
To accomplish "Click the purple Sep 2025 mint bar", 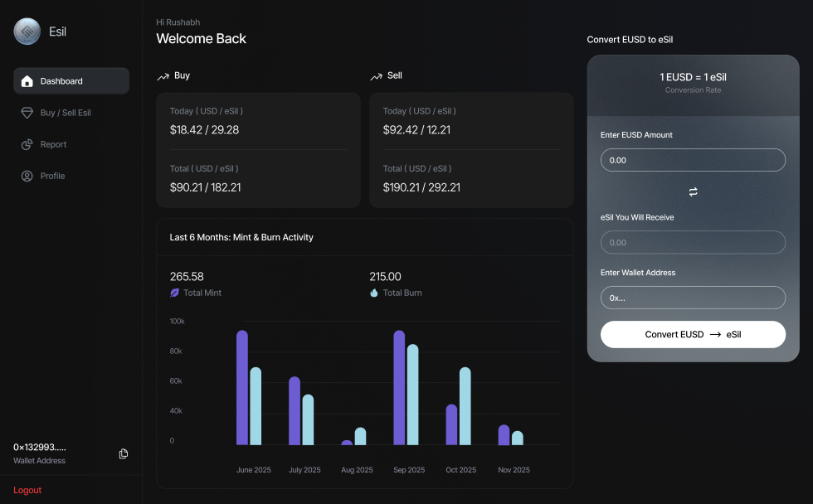I will click(399, 388).
